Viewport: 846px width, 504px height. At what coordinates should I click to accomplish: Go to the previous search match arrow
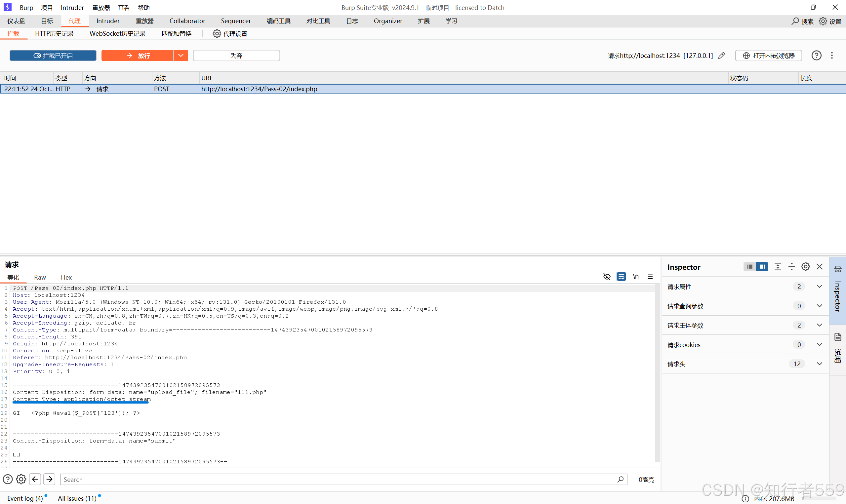coord(35,479)
